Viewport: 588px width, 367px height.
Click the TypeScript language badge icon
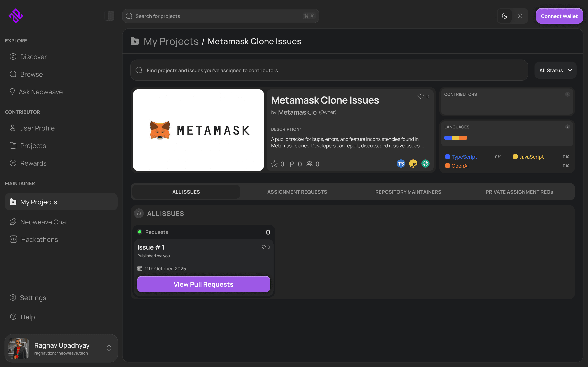click(401, 164)
